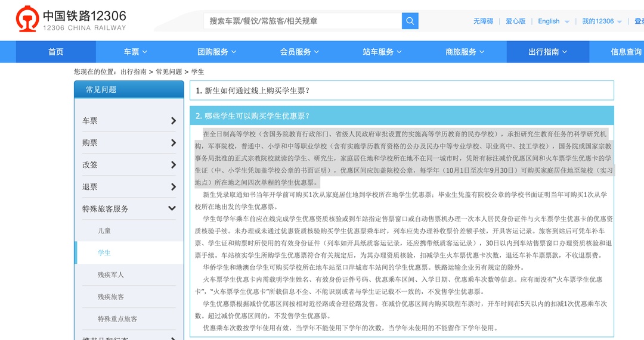Click the paragraph starting 华侨学生和港澳台学生
This screenshot has height=340, width=644.
pos(364,267)
